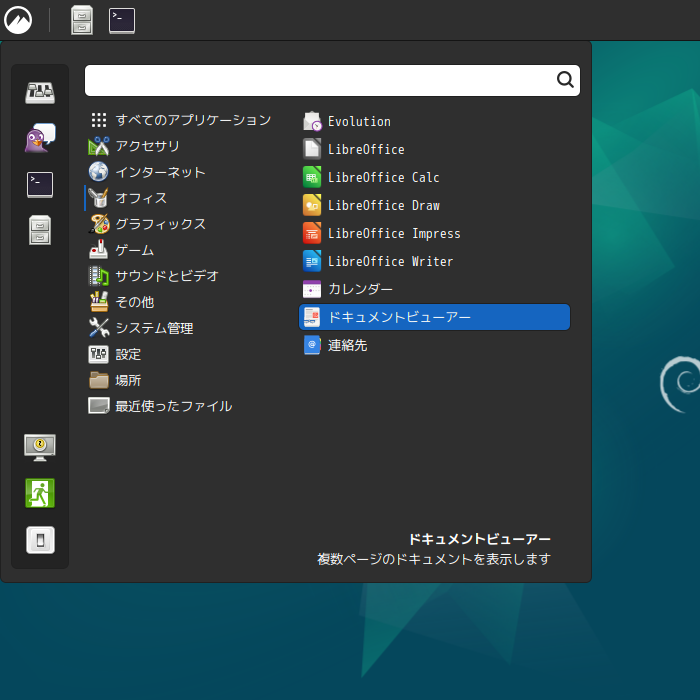Launch terminal from top panel
The height and width of the screenshot is (700, 700).
point(122,20)
